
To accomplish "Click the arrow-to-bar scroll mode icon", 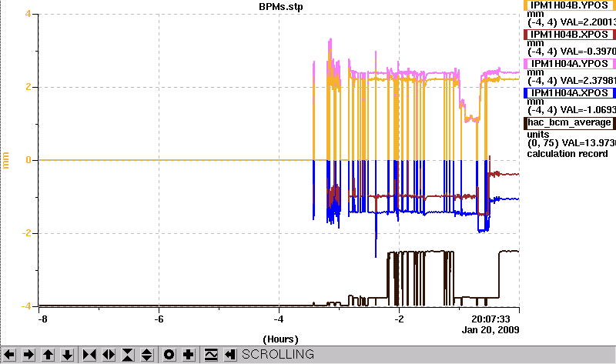I will click(x=230, y=355).
